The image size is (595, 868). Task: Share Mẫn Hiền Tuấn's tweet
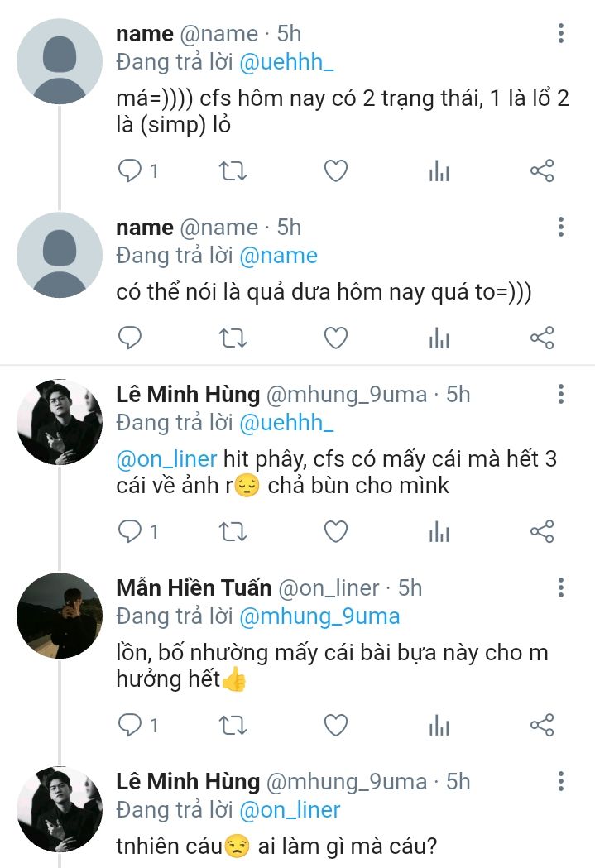[x=541, y=726]
